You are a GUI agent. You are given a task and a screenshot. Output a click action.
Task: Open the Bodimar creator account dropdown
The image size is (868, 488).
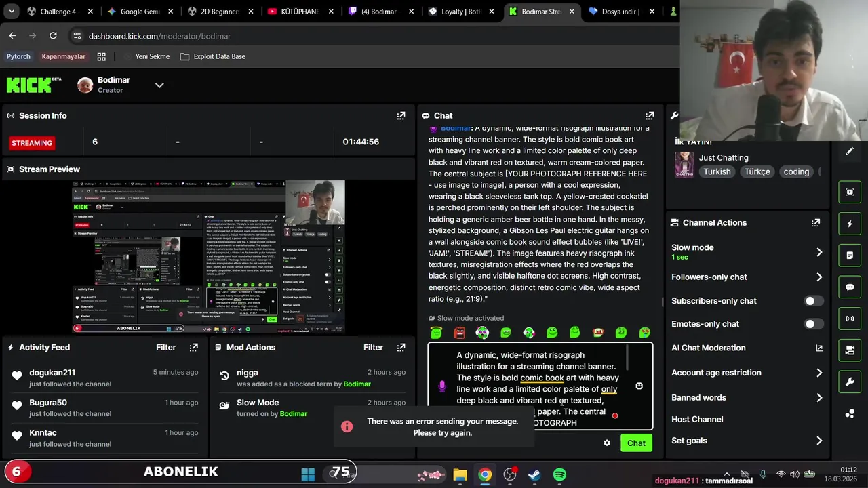[159, 85]
